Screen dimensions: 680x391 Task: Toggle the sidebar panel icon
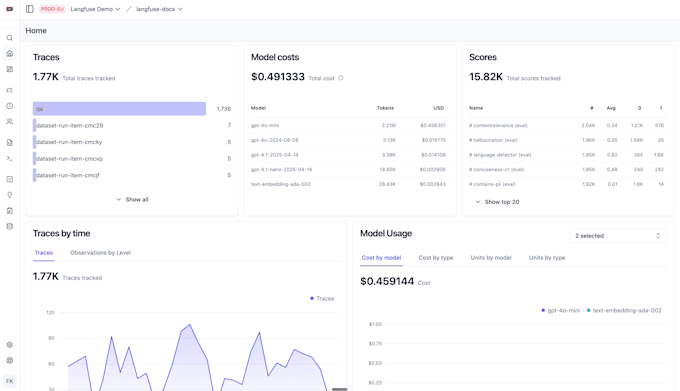(x=29, y=9)
